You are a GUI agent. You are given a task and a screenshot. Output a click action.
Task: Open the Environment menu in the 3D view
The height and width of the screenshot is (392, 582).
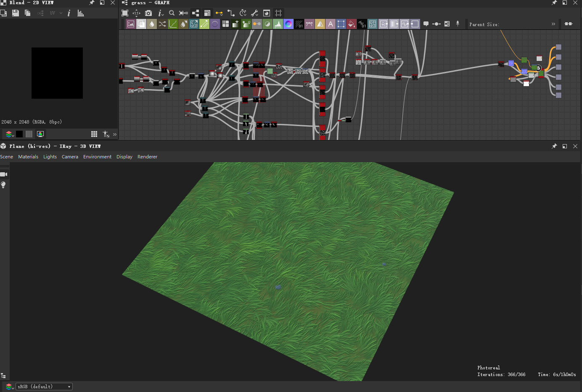pyautogui.click(x=97, y=156)
